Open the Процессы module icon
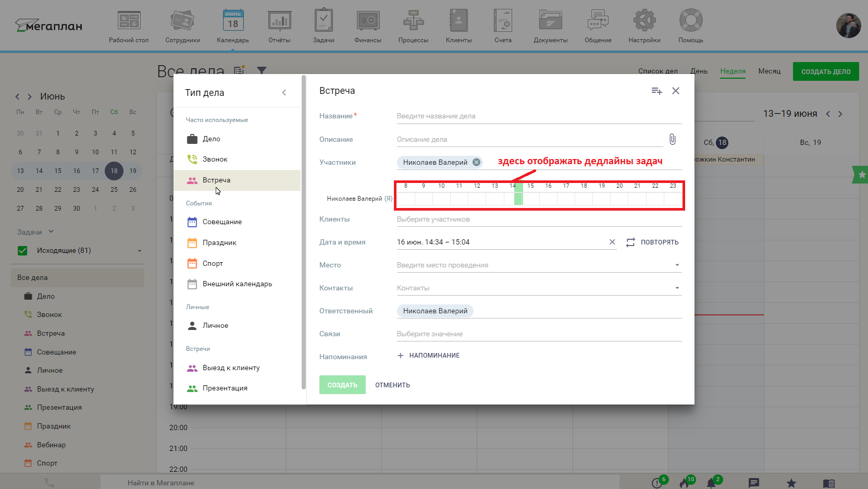 pyautogui.click(x=413, y=22)
